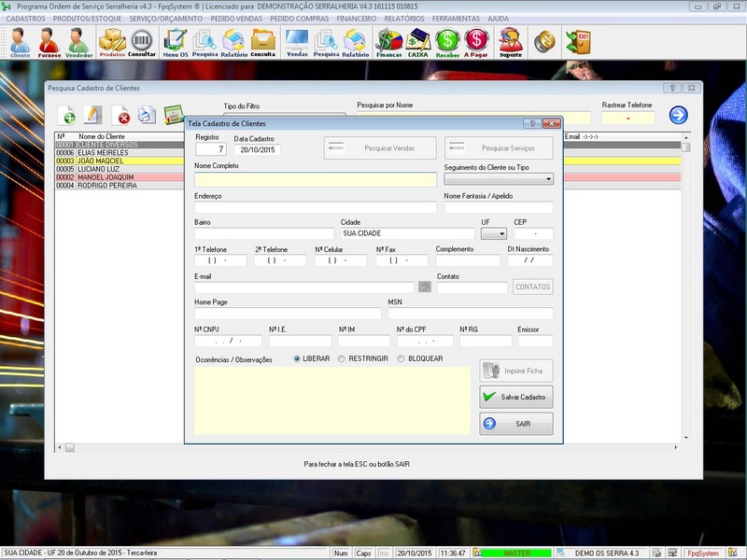Screen dimensions: 747x560
Task: Select the RESTRINGIR radio option
Action: pyautogui.click(x=342, y=358)
